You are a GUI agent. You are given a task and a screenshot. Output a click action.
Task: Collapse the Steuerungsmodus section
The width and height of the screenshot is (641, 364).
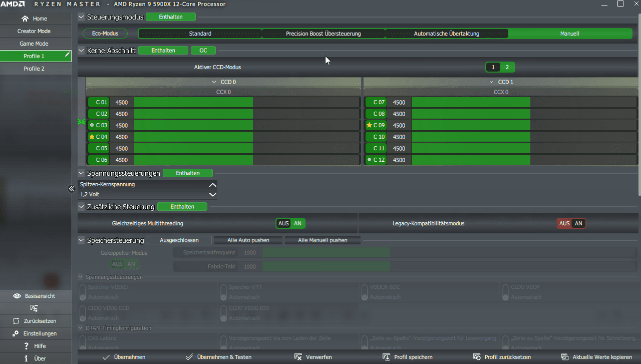pyautogui.click(x=82, y=17)
